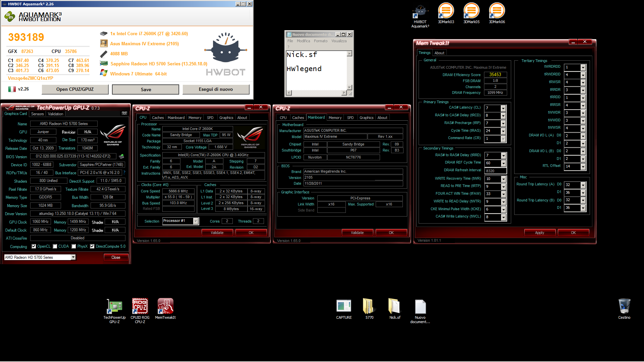Click the Aquamark leaf logo icon
This screenshot has height=362, width=644.
coord(10,16)
